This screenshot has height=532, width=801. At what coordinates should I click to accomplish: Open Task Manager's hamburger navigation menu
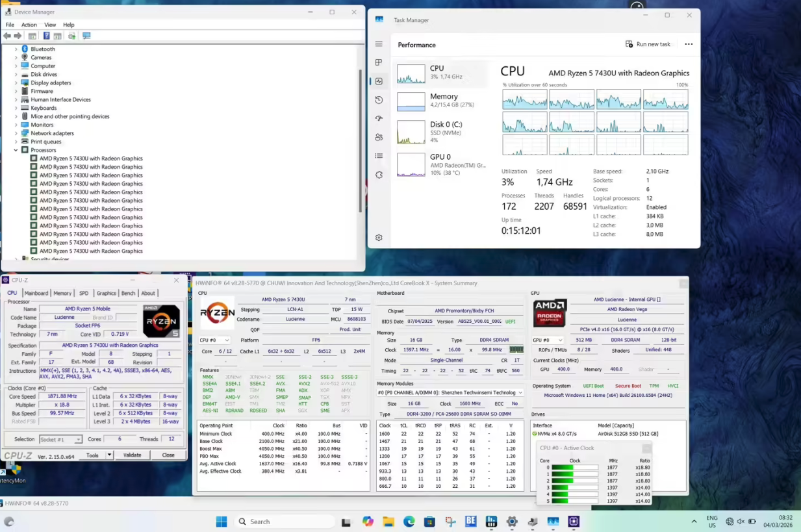pos(379,44)
